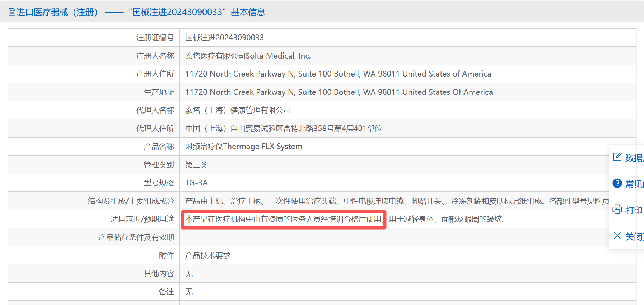Open the FAQ question mark icon
The width and height of the screenshot is (644, 305).
(x=617, y=183)
